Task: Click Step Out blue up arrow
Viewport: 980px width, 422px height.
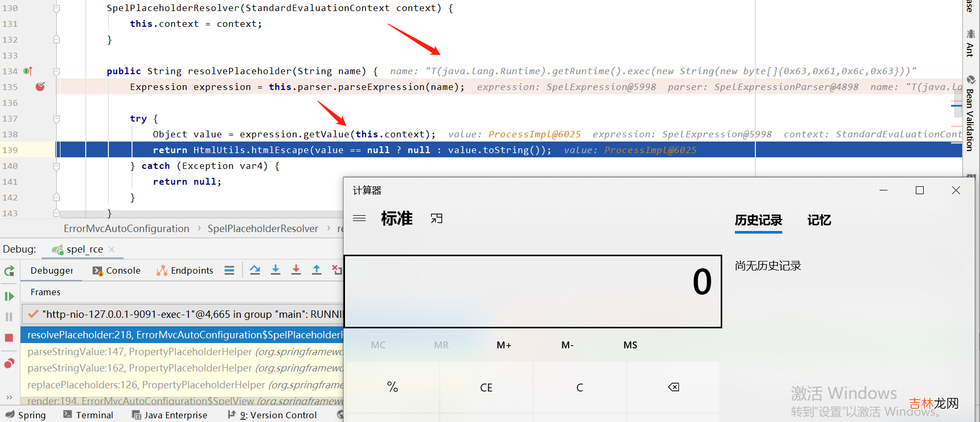Action: (317, 270)
